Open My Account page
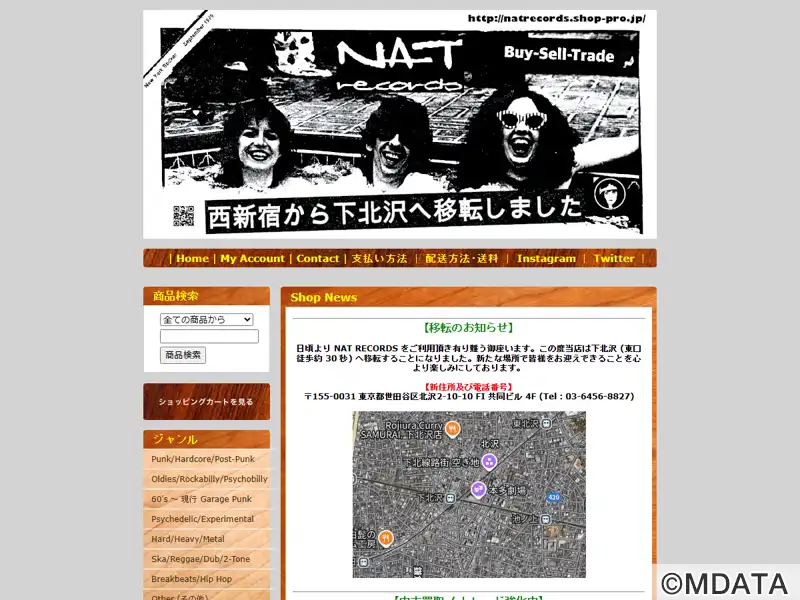This screenshot has height=600, width=800. (x=253, y=258)
